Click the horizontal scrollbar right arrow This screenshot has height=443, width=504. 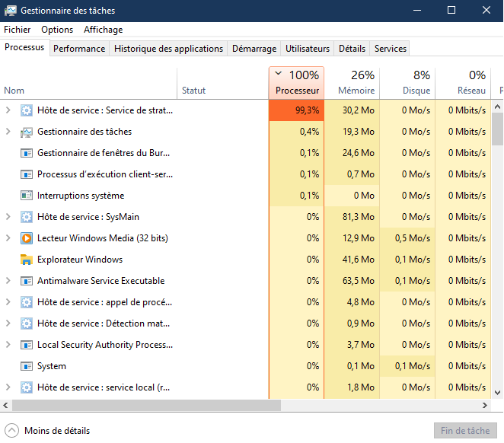click(485, 406)
